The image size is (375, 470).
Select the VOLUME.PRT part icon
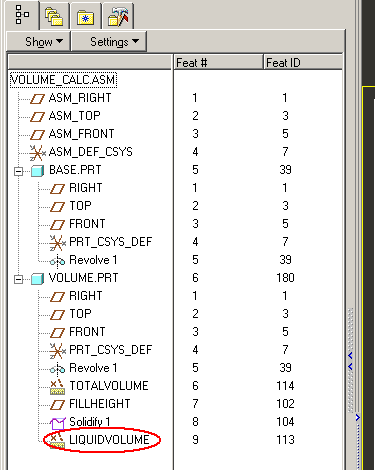(37, 279)
